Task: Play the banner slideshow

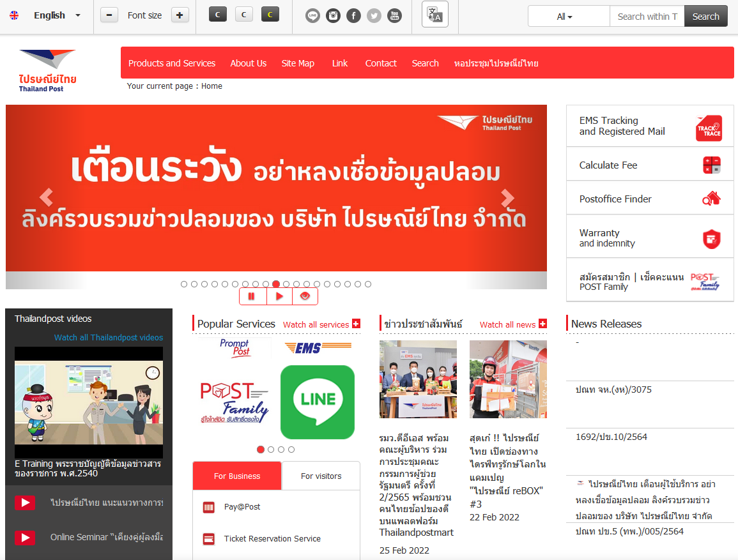Action: (280, 296)
